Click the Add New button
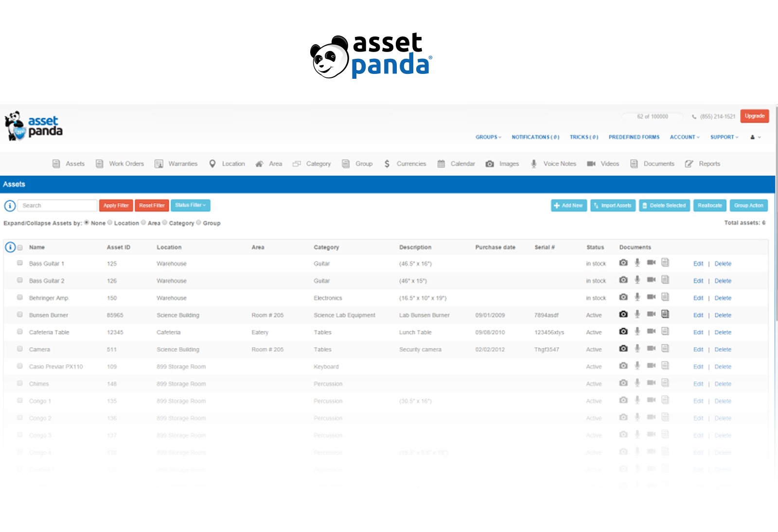This screenshot has height=532, width=778. click(569, 205)
